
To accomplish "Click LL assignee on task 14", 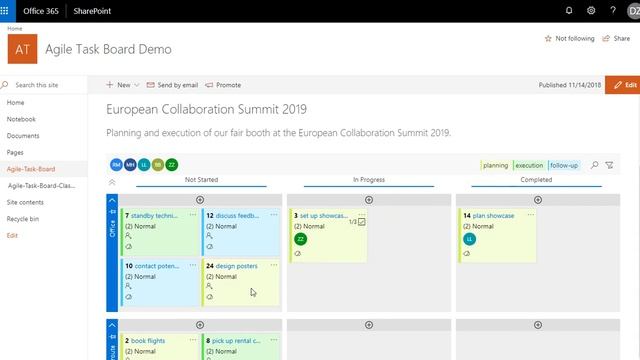I will pos(469,239).
